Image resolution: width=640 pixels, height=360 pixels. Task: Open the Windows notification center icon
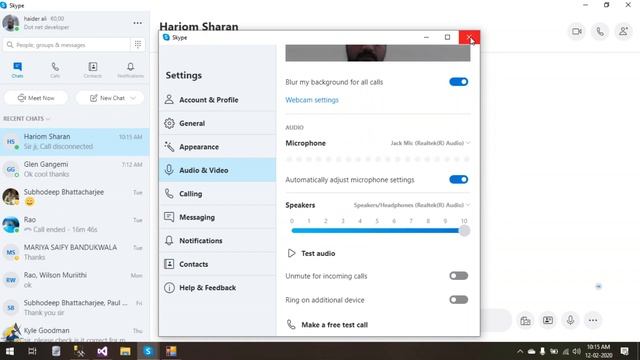624,351
